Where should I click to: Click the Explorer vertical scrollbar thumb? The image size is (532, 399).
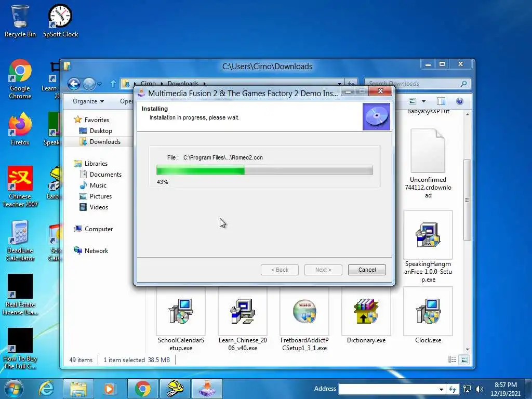pos(467,200)
